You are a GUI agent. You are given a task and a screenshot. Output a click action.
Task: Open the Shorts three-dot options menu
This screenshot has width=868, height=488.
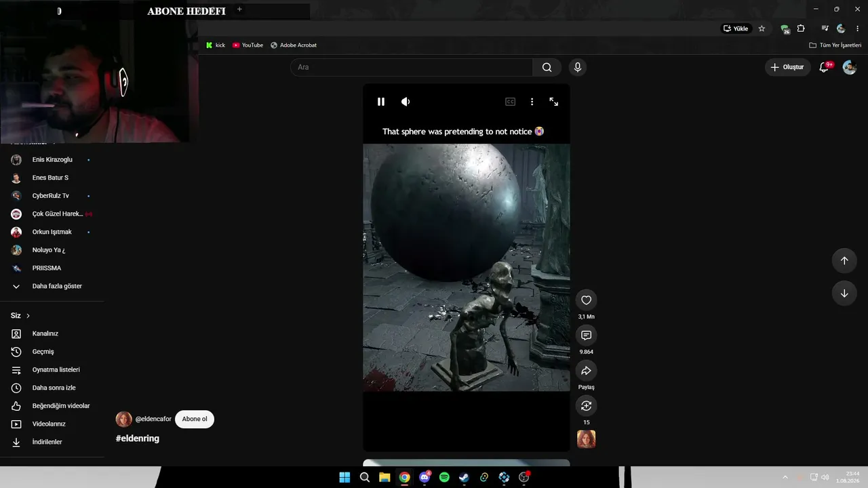pyautogui.click(x=532, y=102)
